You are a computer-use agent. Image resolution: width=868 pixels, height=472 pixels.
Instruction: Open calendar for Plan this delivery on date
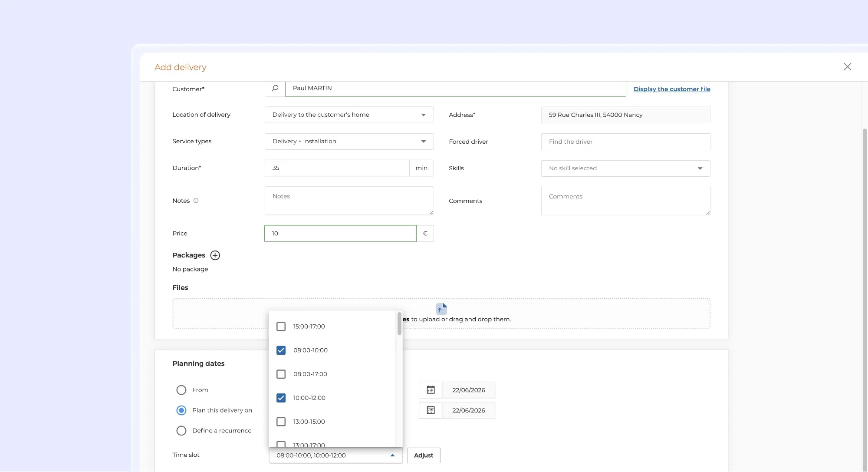click(431, 410)
